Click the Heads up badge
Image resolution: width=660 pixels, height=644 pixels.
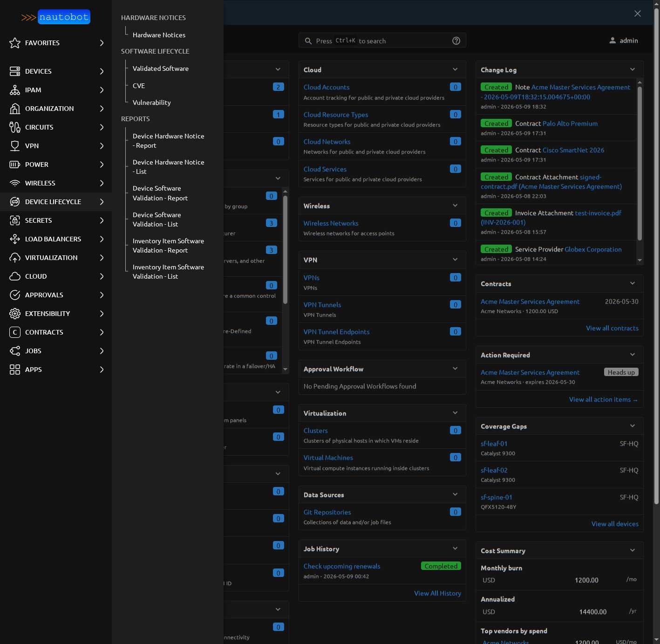(x=621, y=372)
